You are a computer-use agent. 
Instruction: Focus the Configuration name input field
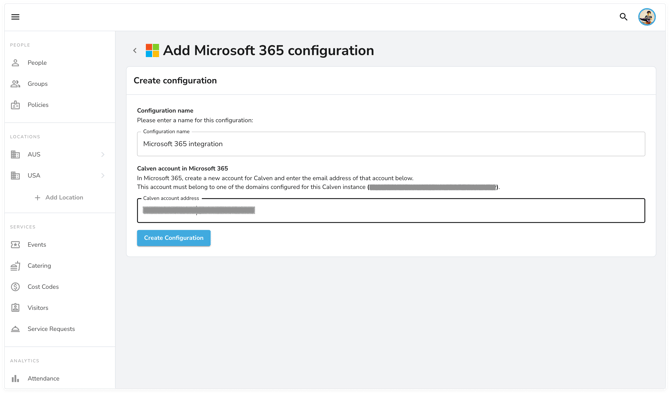[391, 144]
